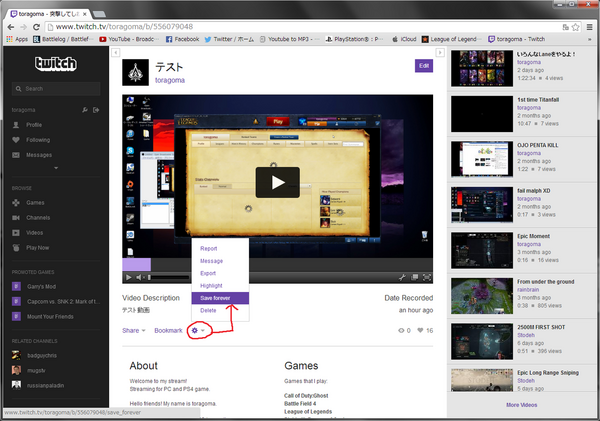Collapse left panel with arrow button
This screenshot has height=421, width=600.
pos(116,52)
